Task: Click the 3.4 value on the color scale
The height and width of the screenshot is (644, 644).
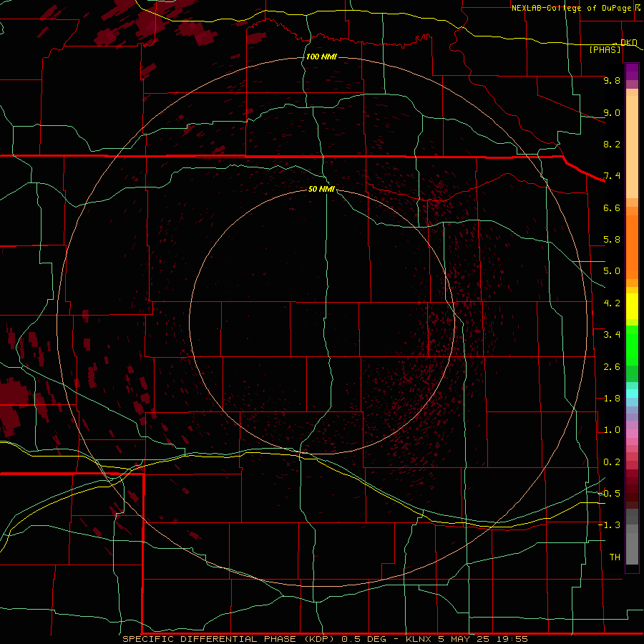Action: (x=612, y=335)
